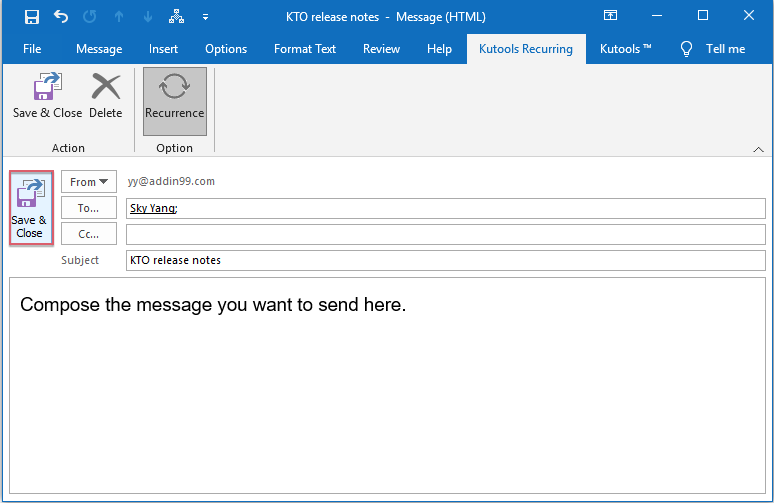
Task: Click the To... button
Action: (89, 208)
